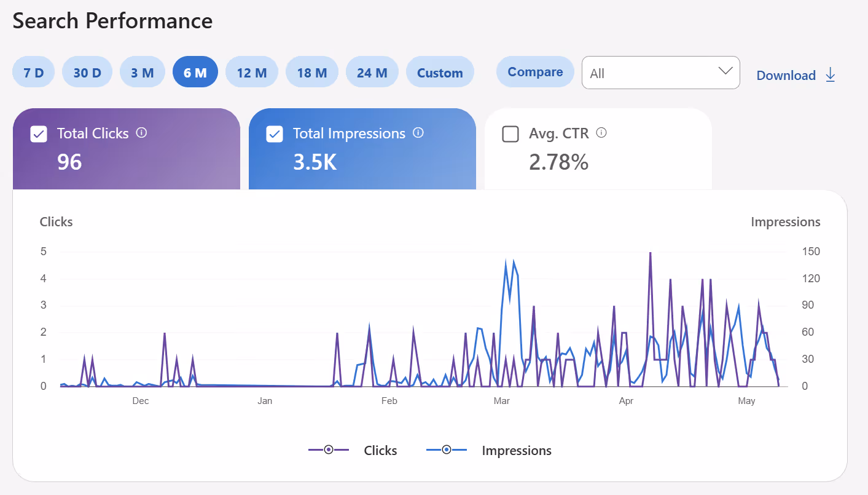Open the Custom date range option

[x=440, y=73]
